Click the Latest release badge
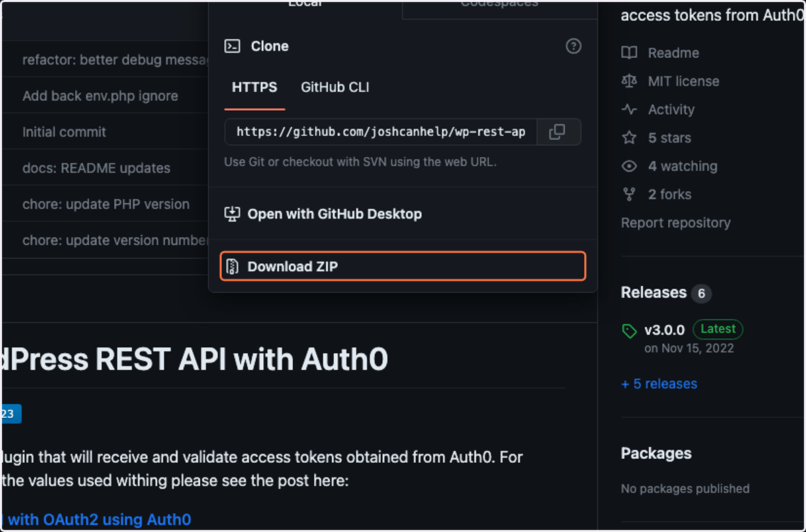 pos(718,329)
